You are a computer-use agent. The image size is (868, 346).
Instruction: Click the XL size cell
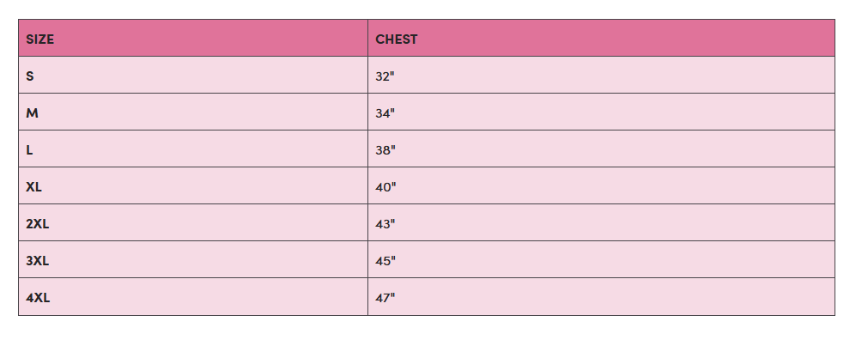pos(34,187)
